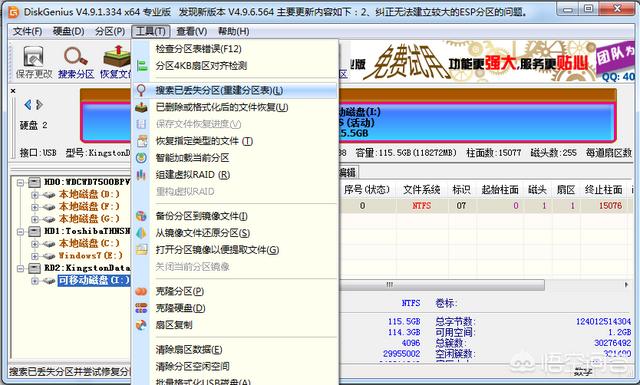Select 可移动磁盘 (I:) in tree

point(94,280)
